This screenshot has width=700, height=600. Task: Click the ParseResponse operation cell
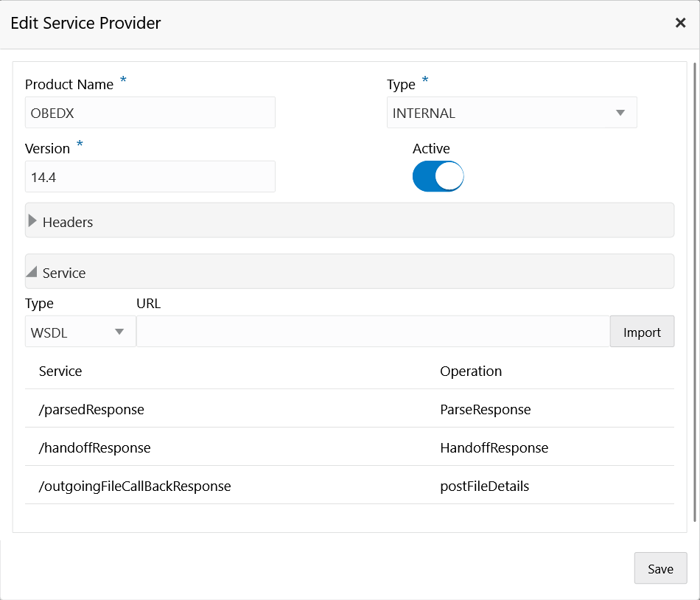click(x=485, y=409)
